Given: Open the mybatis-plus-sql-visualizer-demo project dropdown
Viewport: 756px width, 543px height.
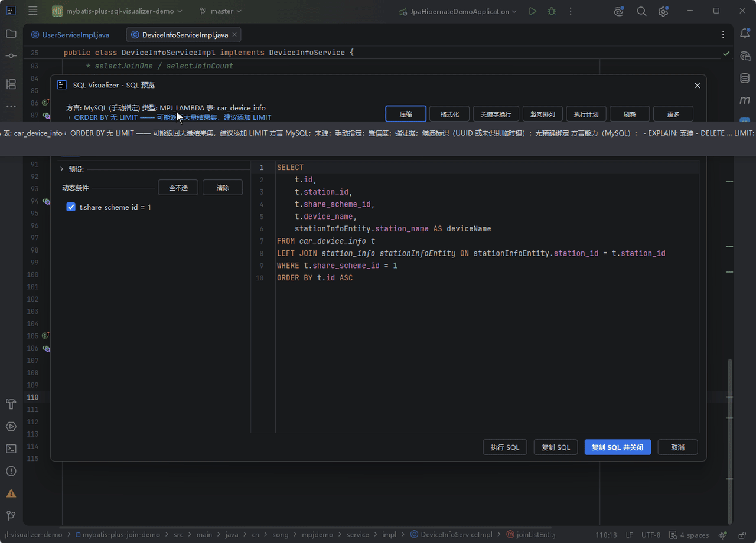Looking at the screenshot, I should click(x=117, y=11).
